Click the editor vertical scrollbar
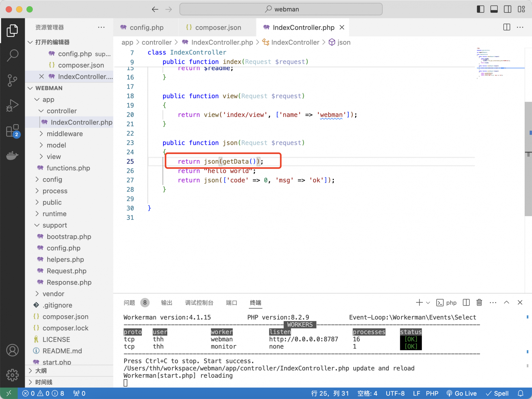Image resolution: width=532 pixels, height=399 pixels. 528,159
